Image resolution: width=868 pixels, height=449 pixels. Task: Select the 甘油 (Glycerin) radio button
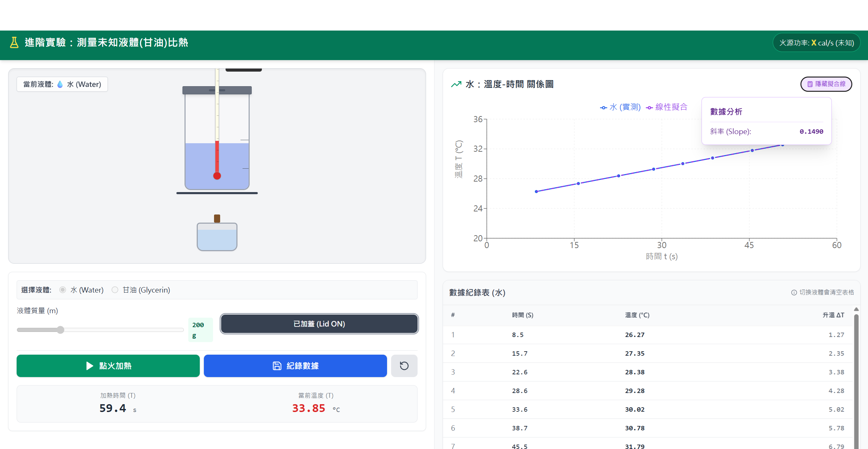(x=115, y=290)
